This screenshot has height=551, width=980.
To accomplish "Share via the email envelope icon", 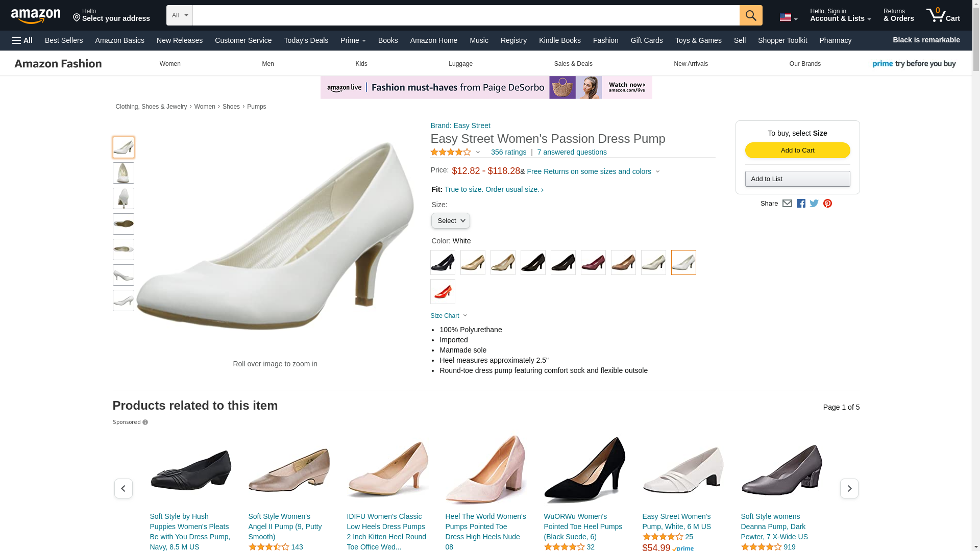I will 787,204.
